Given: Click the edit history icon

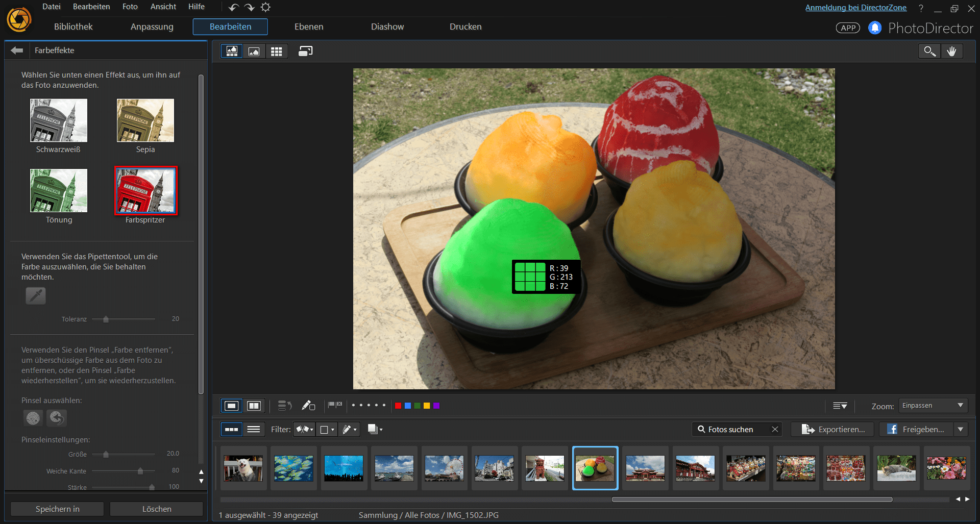Looking at the screenshot, I should (x=284, y=406).
